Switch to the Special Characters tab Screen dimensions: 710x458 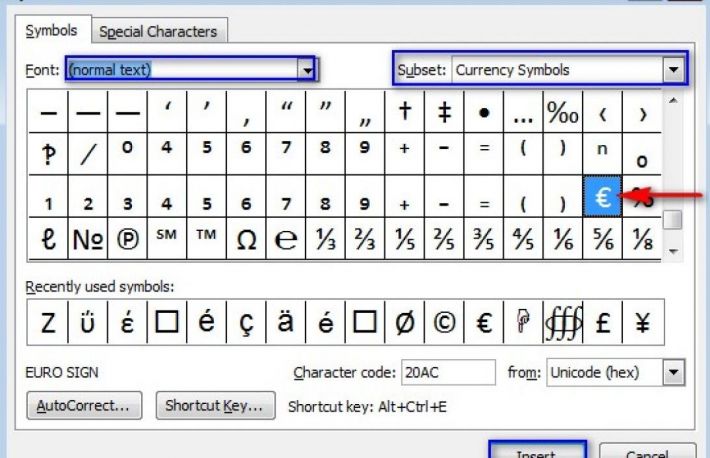click(160, 32)
